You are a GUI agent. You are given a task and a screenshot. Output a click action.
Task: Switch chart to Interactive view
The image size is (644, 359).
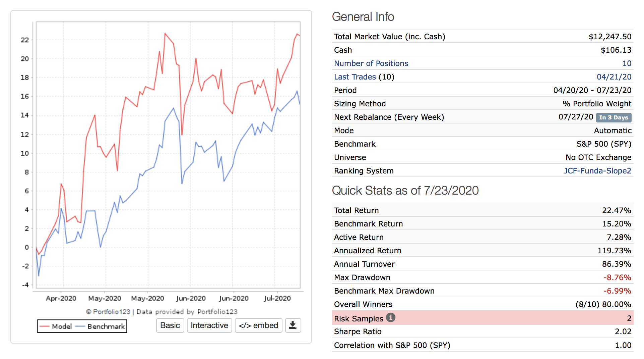[x=209, y=325]
